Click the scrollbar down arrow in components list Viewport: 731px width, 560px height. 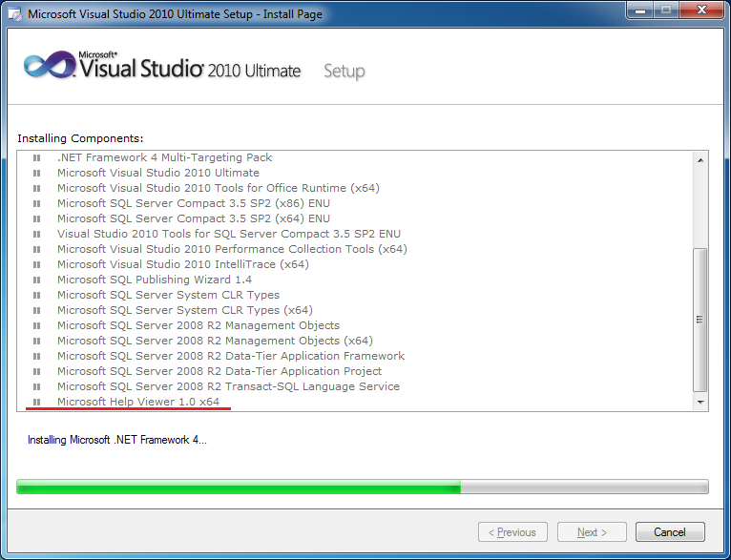click(700, 402)
